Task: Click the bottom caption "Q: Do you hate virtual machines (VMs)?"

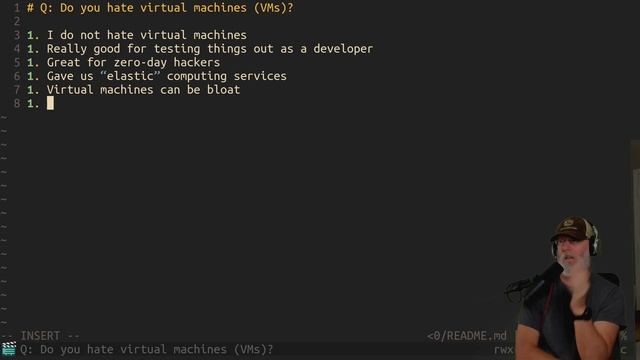Action: click(147, 349)
